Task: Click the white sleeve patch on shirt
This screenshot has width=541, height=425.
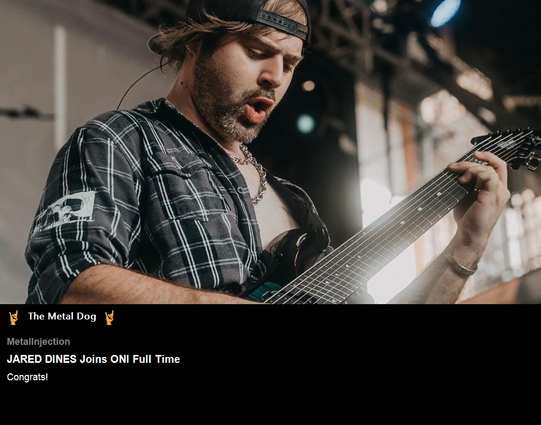Action: point(65,210)
